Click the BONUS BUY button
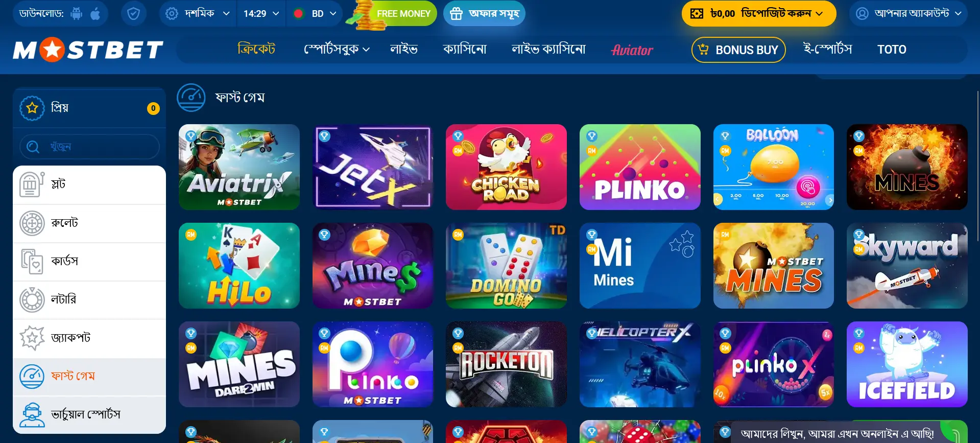 (x=738, y=50)
